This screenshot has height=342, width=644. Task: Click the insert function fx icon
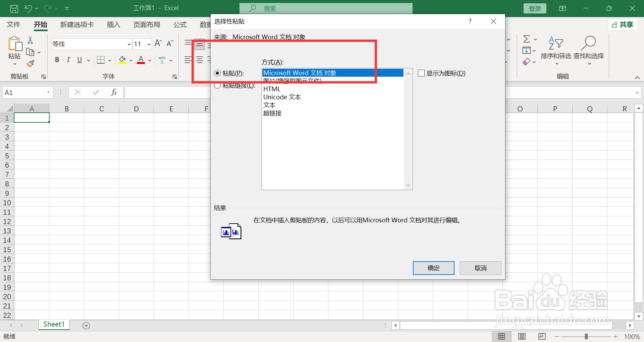click(114, 92)
